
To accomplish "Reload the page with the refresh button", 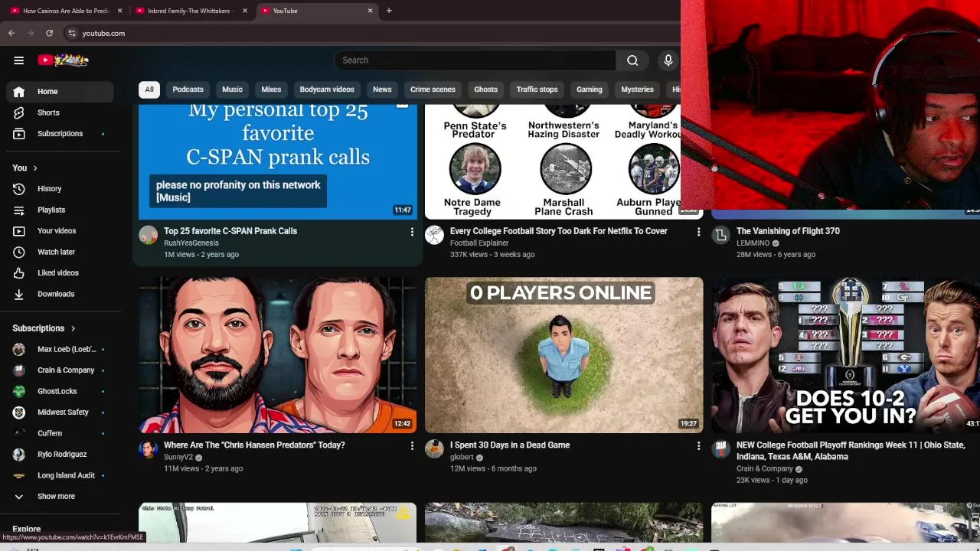I will coord(49,33).
